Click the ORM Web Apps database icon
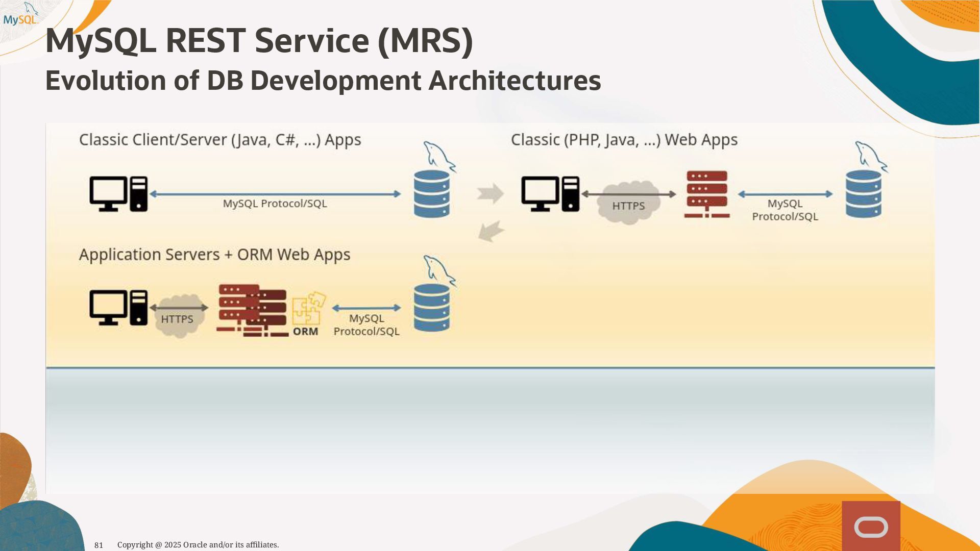The image size is (980, 551). pyautogui.click(x=432, y=308)
